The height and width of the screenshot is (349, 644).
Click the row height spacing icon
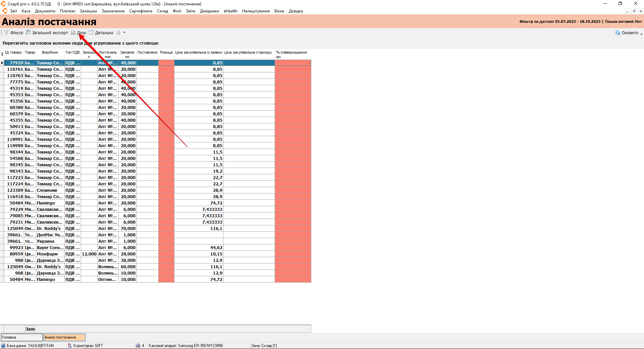(118, 33)
